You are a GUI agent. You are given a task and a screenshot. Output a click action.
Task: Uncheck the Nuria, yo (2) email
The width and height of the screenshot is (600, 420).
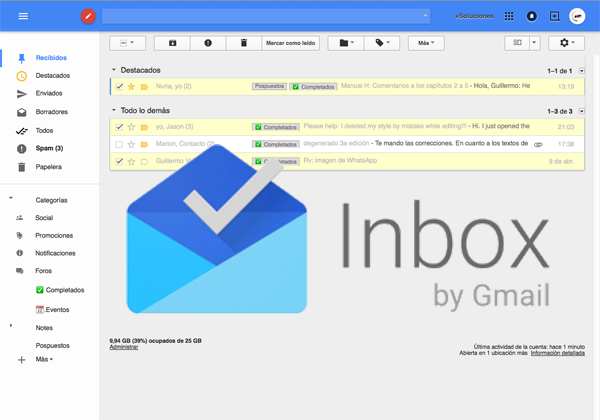click(x=119, y=86)
